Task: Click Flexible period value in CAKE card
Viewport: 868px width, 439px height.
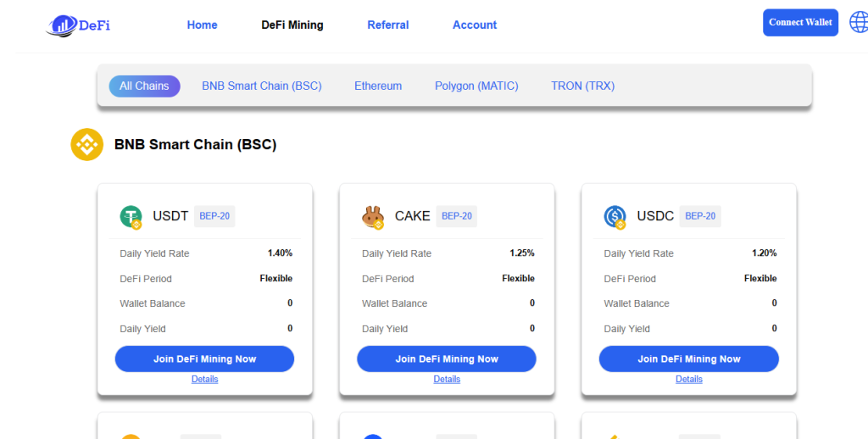Action: click(x=518, y=279)
